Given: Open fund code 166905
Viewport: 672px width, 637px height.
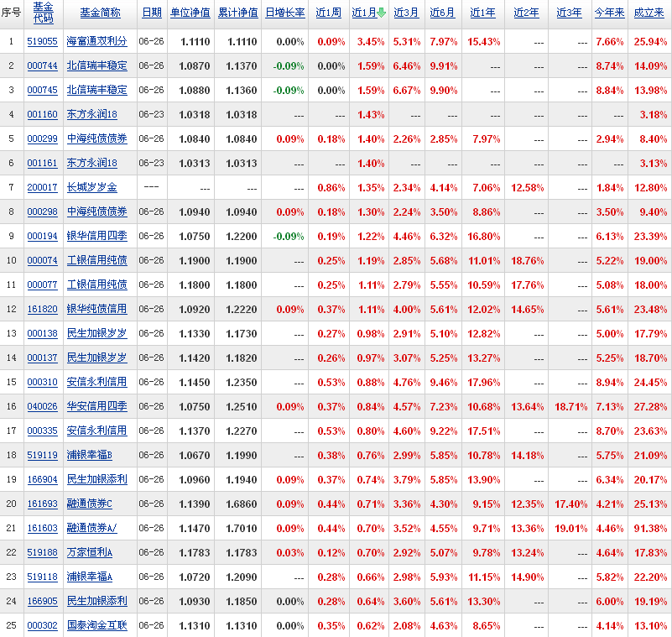Looking at the screenshot, I should (x=43, y=601).
